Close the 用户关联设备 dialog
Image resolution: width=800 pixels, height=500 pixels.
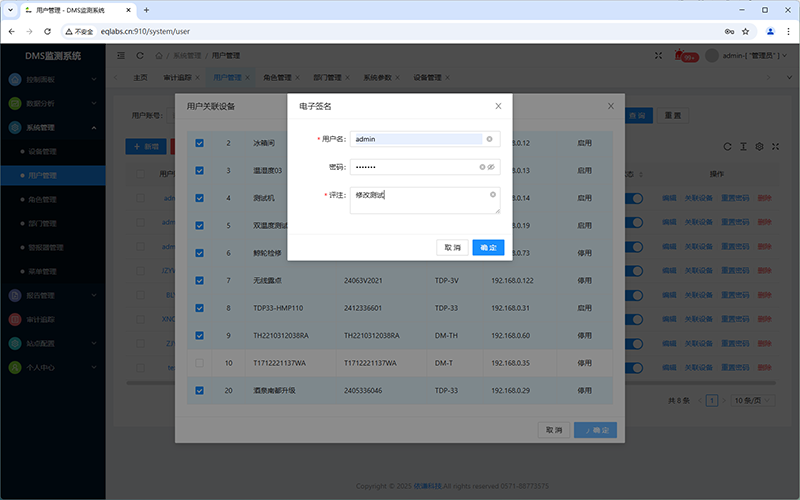pyautogui.click(x=611, y=105)
